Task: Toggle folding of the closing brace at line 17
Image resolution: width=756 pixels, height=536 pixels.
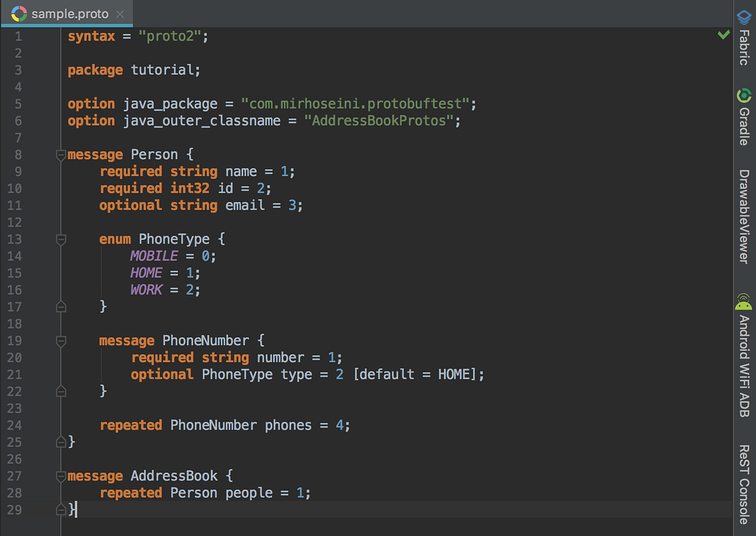Action: tap(60, 307)
